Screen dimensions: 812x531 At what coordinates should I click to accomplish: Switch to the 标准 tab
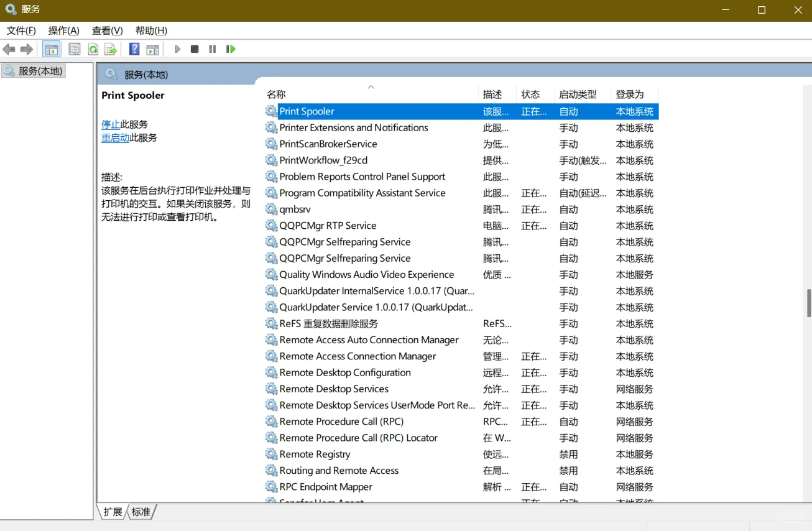tap(141, 512)
